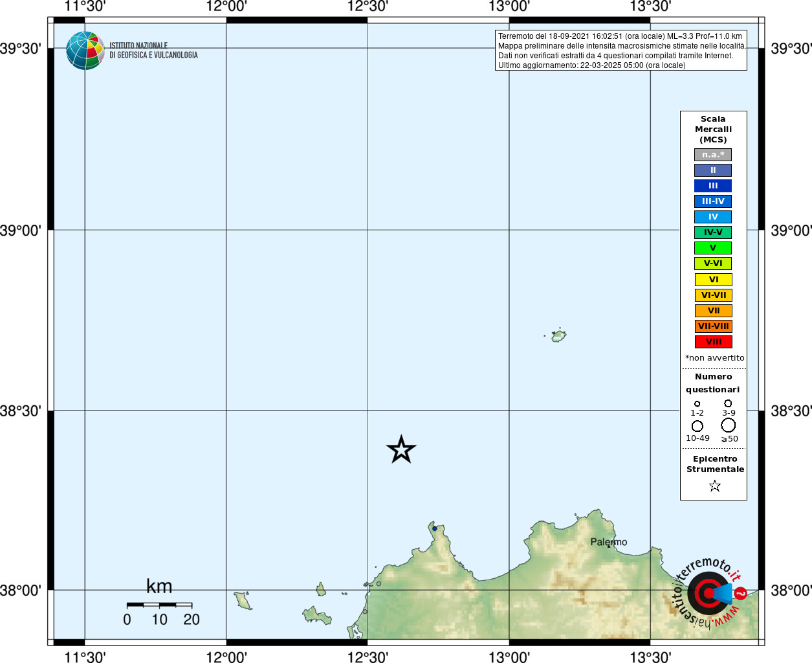Click the haisentitoilterremoto.it target logo

pyautogui.click(x=710, y=592)
